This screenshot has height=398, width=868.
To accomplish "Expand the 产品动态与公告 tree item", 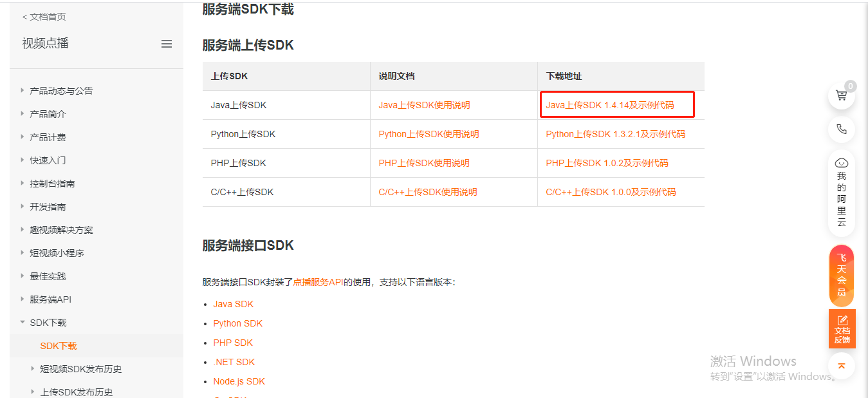I will click(61, 91).
